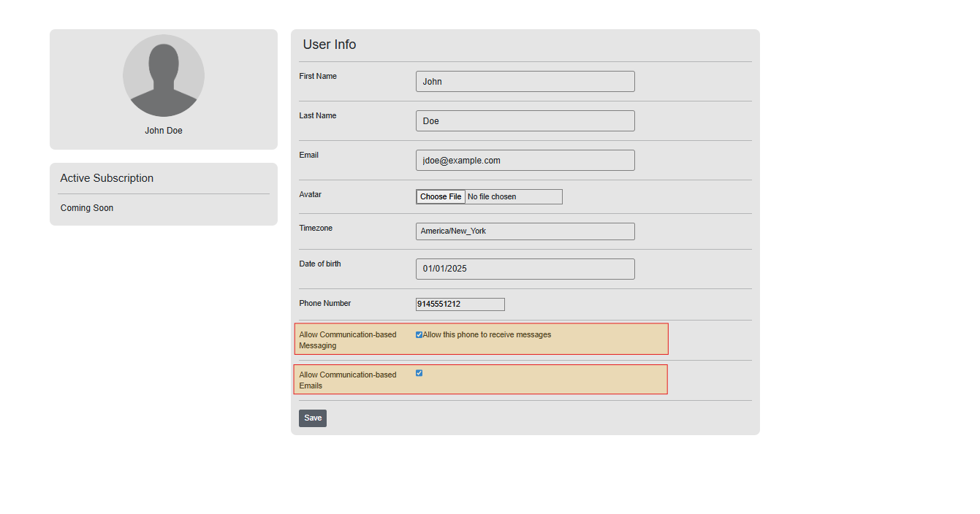Click the Phone Number input box

[460, 304]
